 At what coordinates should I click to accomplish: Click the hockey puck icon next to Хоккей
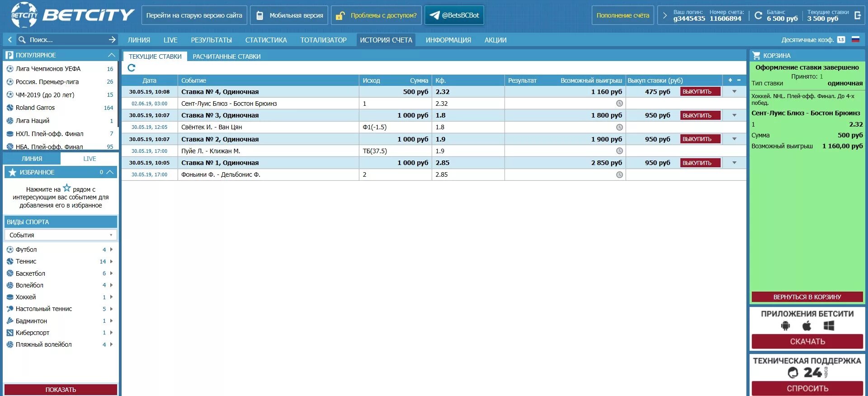tap(10, 297)
